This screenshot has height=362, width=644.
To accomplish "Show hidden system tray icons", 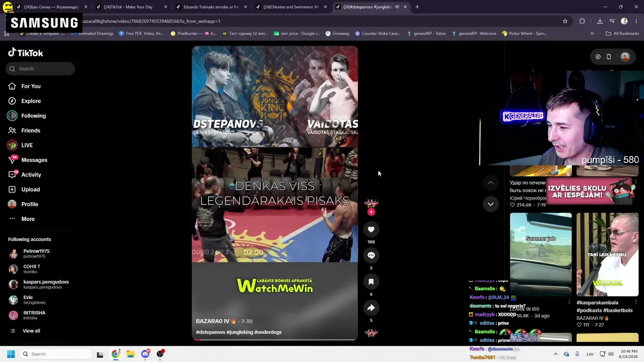I will (555, 354).
